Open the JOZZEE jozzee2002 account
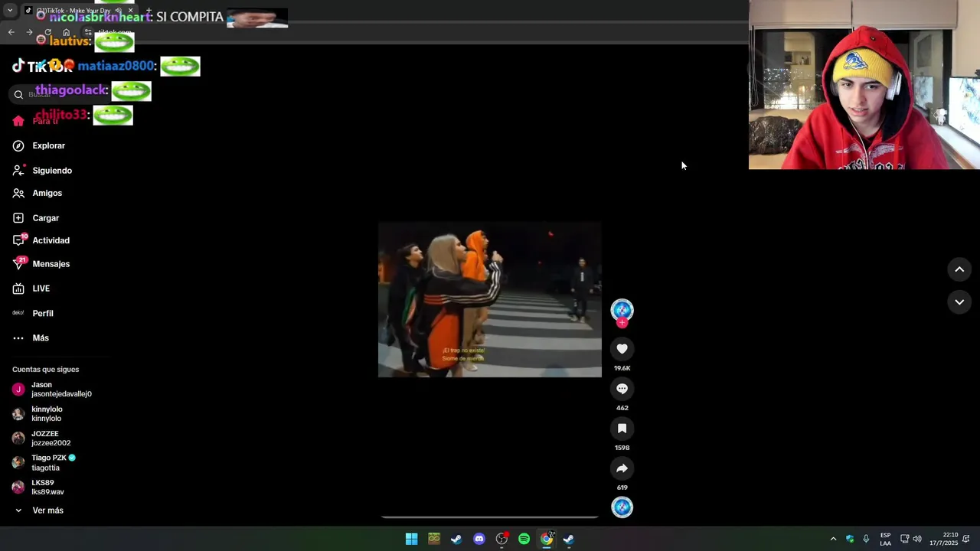 (42, 439)
